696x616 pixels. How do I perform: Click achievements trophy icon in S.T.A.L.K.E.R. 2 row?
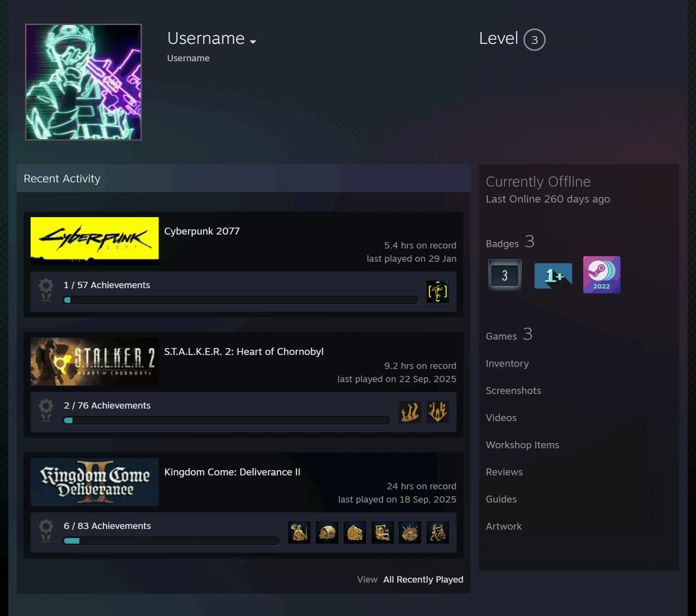[46, 410]
